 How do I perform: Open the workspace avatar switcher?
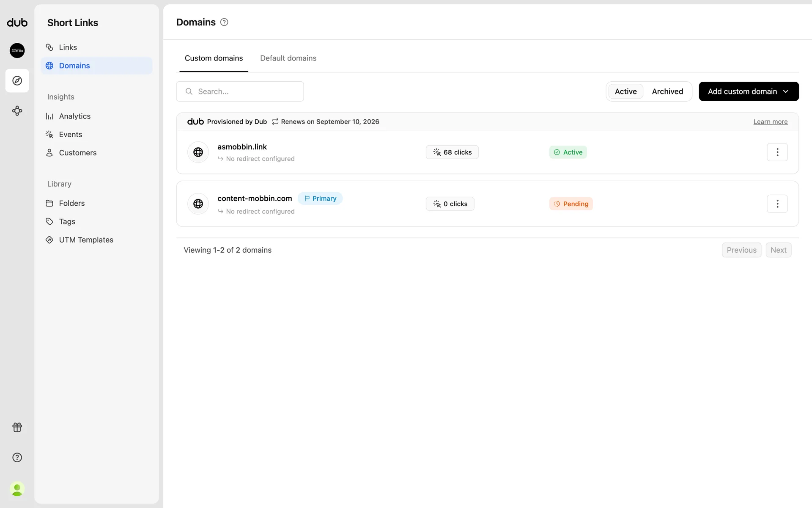[x=17, y=50]
